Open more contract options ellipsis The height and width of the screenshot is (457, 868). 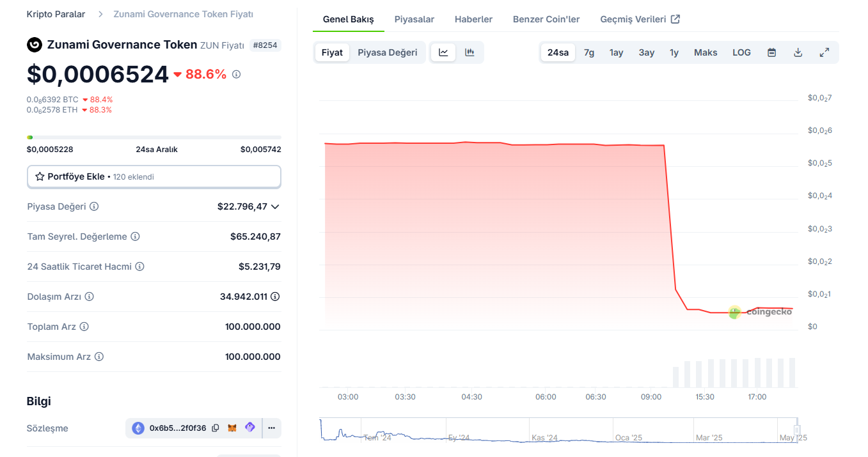point(271,428)
